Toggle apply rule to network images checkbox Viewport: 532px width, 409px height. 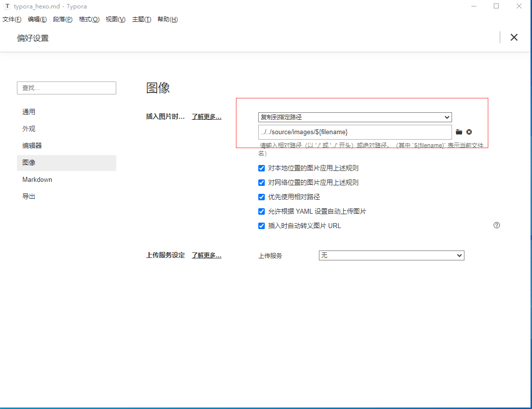pos(262,182)
